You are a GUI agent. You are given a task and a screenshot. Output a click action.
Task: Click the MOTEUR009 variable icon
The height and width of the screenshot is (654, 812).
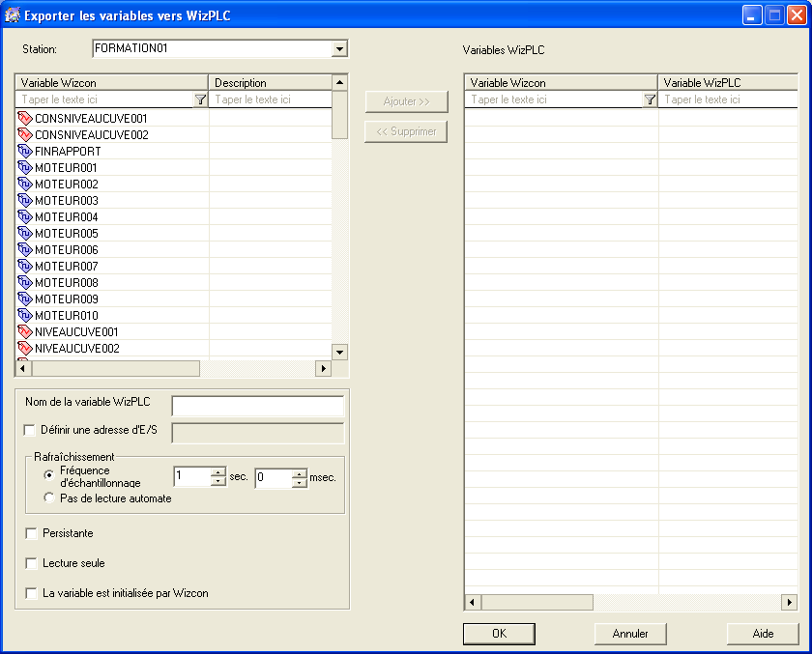pos(25,299)
